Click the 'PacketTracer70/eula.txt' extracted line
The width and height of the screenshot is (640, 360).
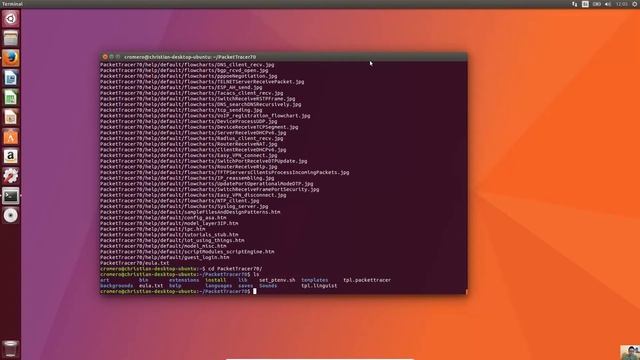click(x=134, y=263)
